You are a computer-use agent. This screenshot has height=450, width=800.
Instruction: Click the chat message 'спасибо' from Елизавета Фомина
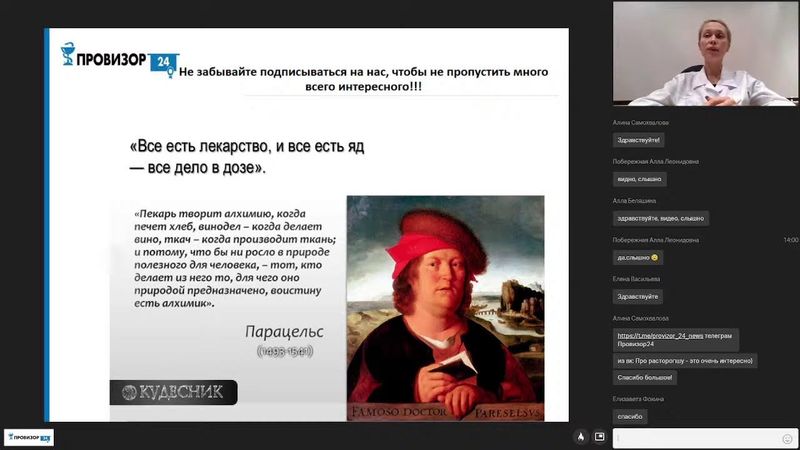pyautogui.click(x=630, y=416)
